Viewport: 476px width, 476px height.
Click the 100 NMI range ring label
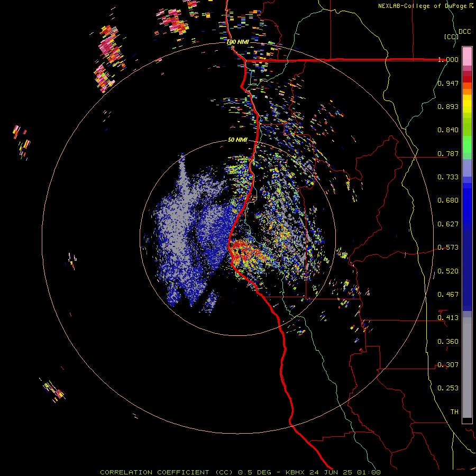click(237, 42)
